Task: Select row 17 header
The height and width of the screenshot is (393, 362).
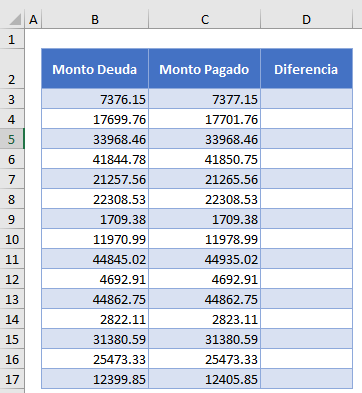Action: 12,379
